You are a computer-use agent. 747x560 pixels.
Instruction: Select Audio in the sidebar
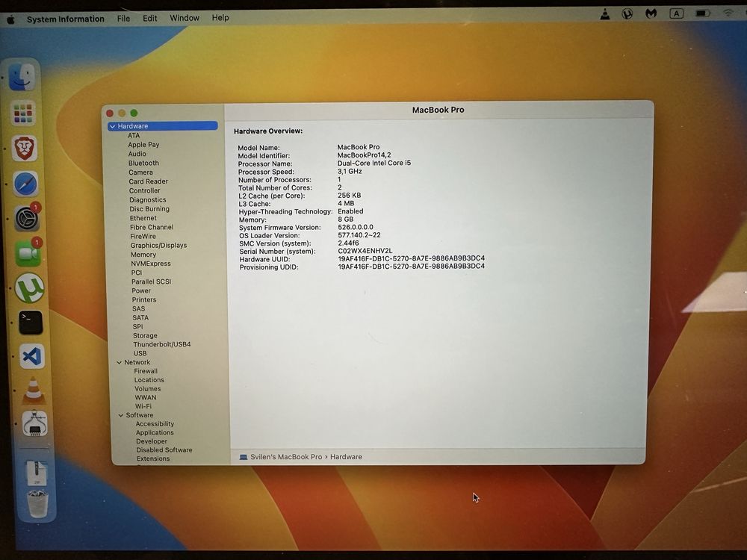pyautogui.click(x=137, y=154)
